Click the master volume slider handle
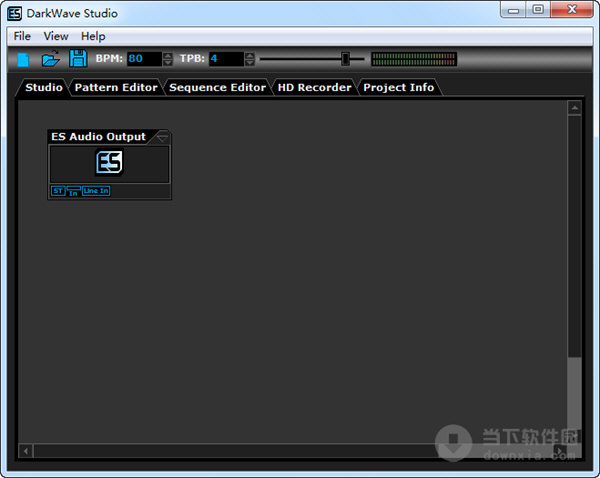This screenshot has width=600, height=478. [x=346, y=59]
